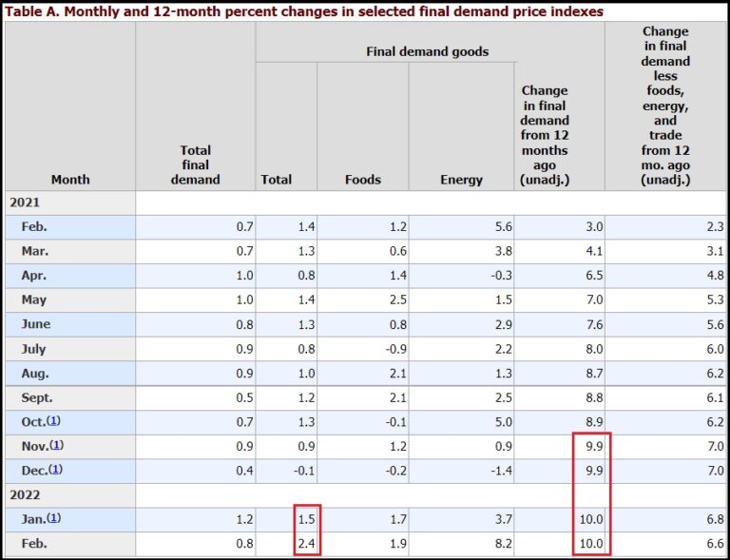Viewport: 730px width, 560px height.
Task: Click the 5.0 Energy value for Oct.
Action: pos(503,422)
